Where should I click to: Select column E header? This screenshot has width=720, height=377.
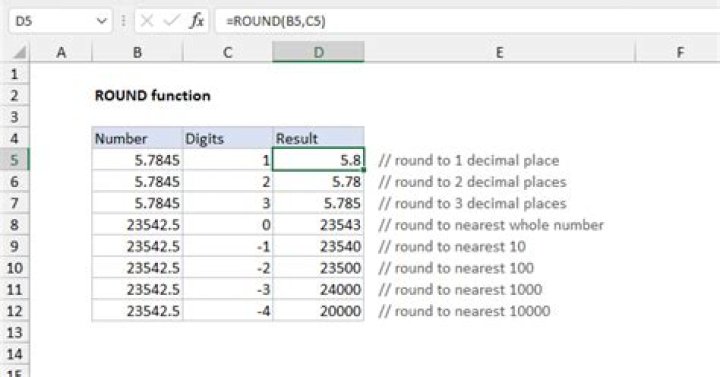(500, 52)
